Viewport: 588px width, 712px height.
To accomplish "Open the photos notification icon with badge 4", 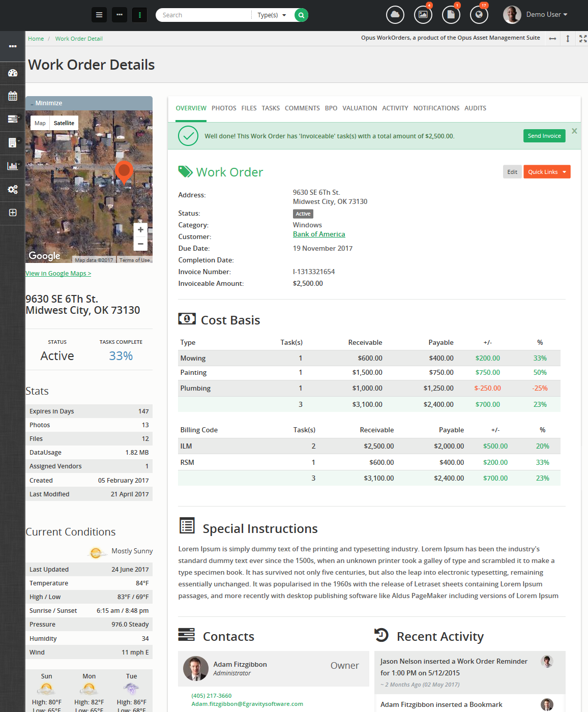I will [423, 15].
